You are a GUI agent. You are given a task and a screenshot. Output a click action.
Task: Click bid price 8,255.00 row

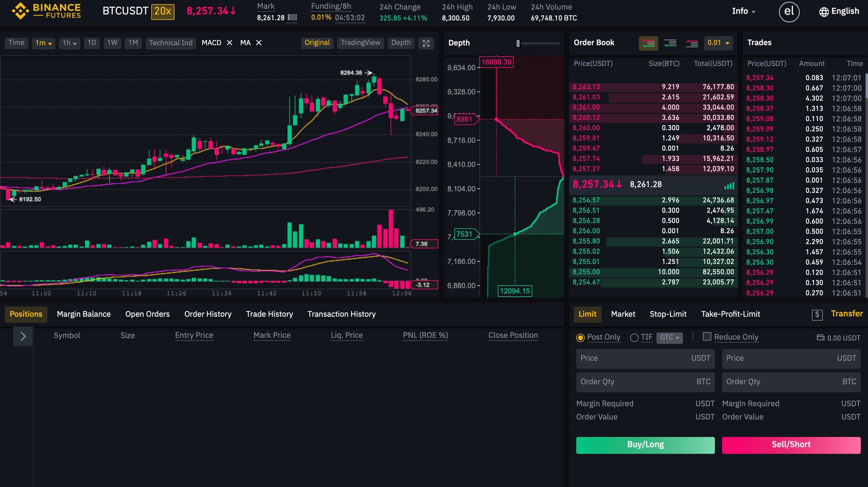click(653, 272)
